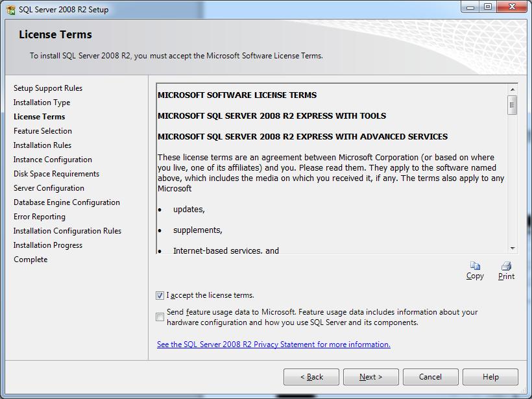532x399 pixels.
Task: Click the 'Internet-based services, and' bullet
Action: point(226,250)
